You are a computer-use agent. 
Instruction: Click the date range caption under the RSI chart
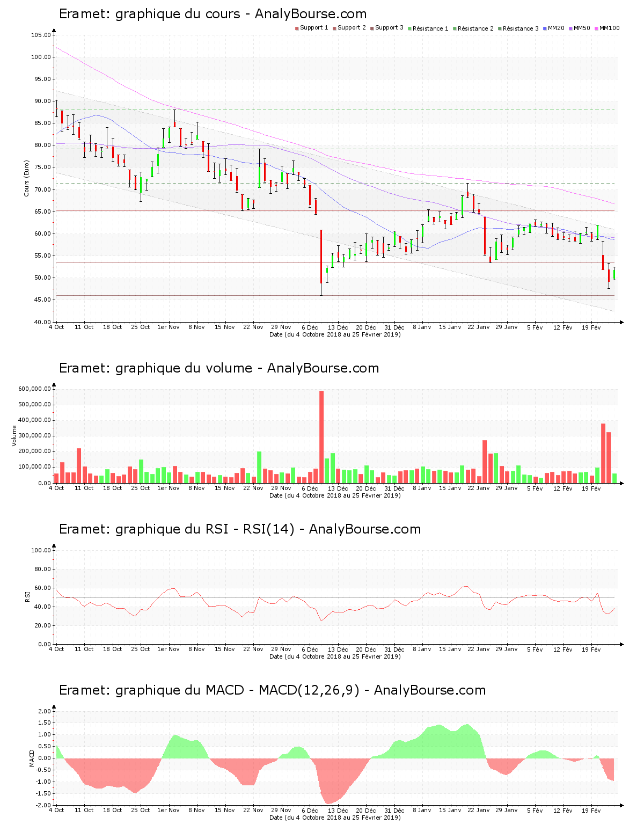pyautogui.click(x=335, y=656)
